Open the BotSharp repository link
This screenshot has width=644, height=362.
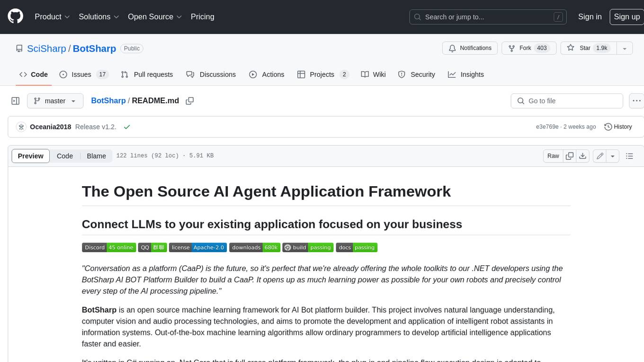[94, 49]
